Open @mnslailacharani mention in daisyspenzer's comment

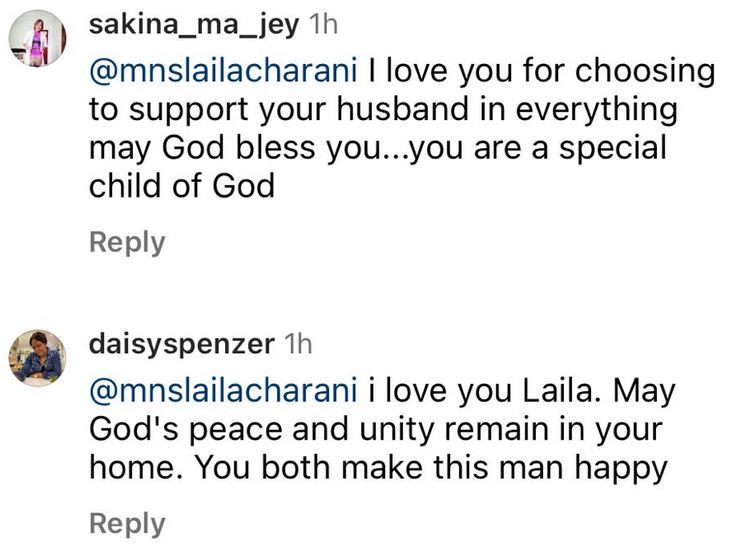[x=223, y=390]
